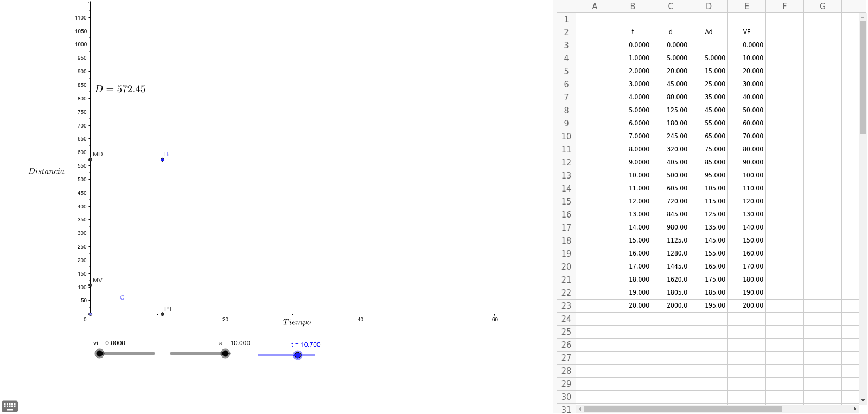Click the 't' header cell
The height and width of the screenshot is (414, 868).
coord(633,32)
